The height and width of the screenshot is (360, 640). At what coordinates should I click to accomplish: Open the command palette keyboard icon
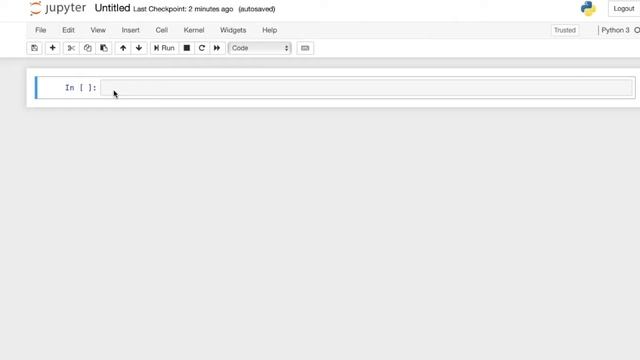(x=305, y=48)
